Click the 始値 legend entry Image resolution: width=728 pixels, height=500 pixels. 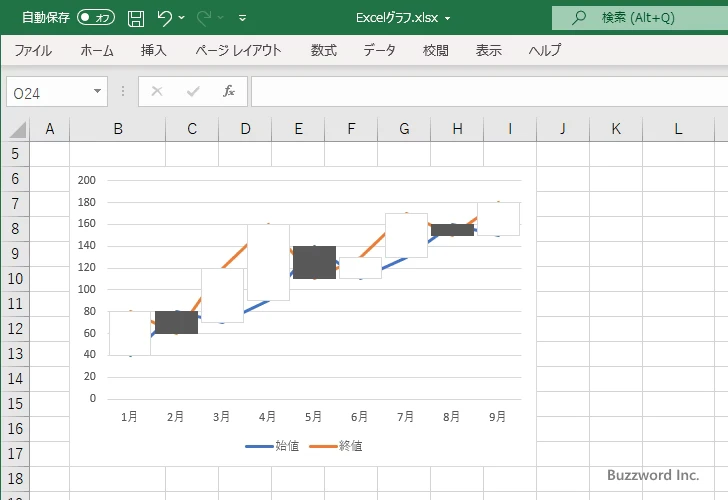point(272,446)
